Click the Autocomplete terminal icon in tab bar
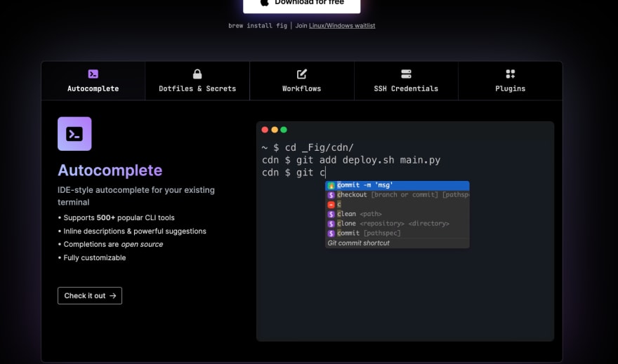Viewport: 618px width, 364px height. 93,74
